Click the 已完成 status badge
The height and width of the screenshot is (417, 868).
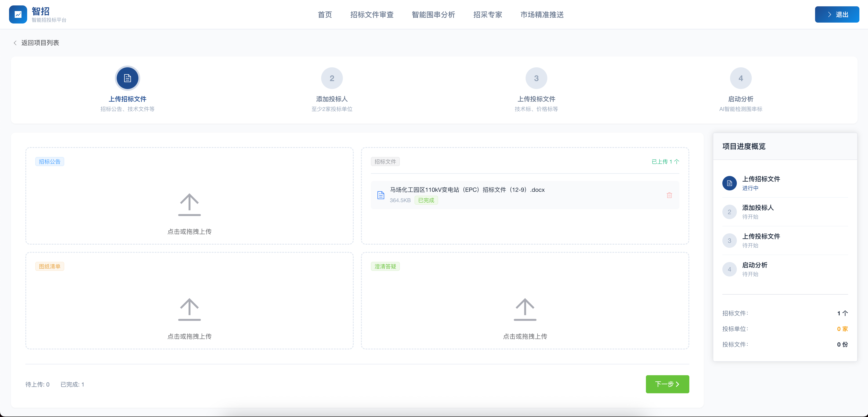pyautogui.click(x=426, y=200)
